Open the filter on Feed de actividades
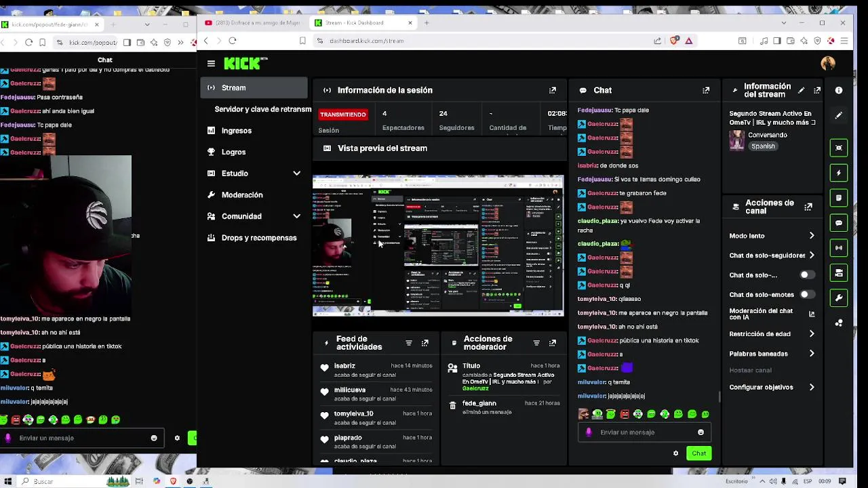Viewport: 868px width, 488px height. (x=408, y=343)
